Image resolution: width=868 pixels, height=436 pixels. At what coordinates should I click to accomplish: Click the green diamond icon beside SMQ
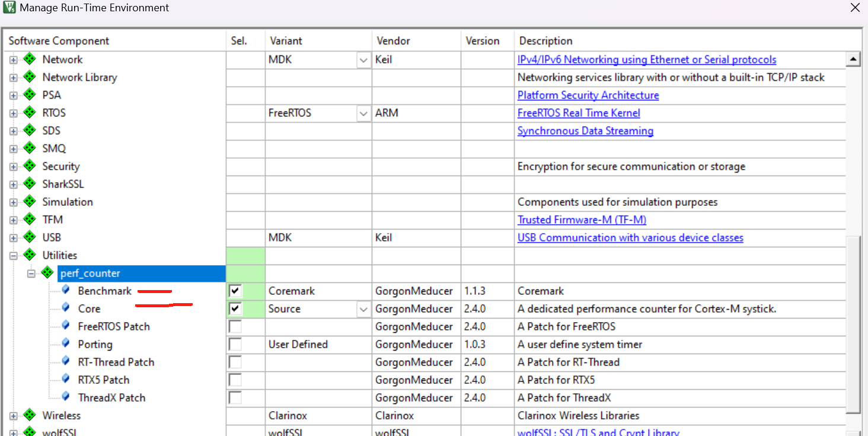tap(30, 148)
